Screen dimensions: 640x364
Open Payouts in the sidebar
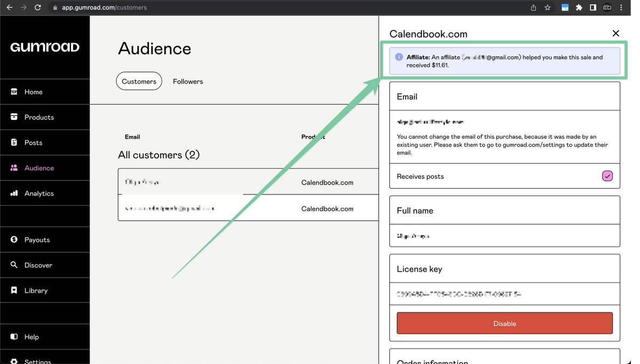[45, 240]
